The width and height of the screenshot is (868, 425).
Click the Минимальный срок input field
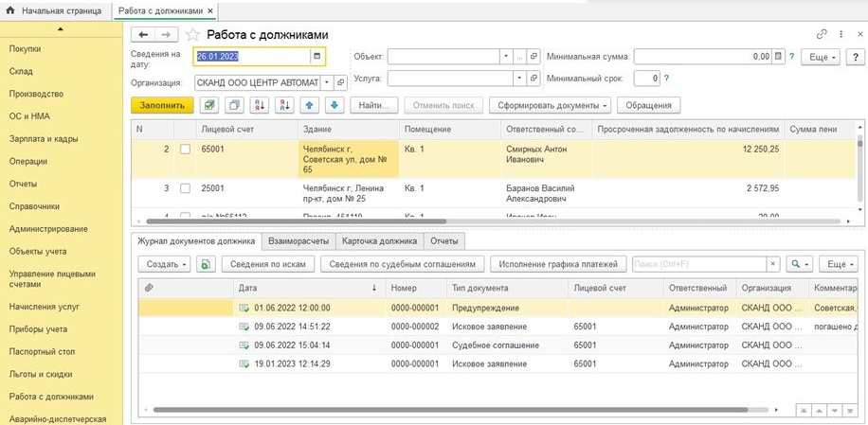tap(647, 79)
